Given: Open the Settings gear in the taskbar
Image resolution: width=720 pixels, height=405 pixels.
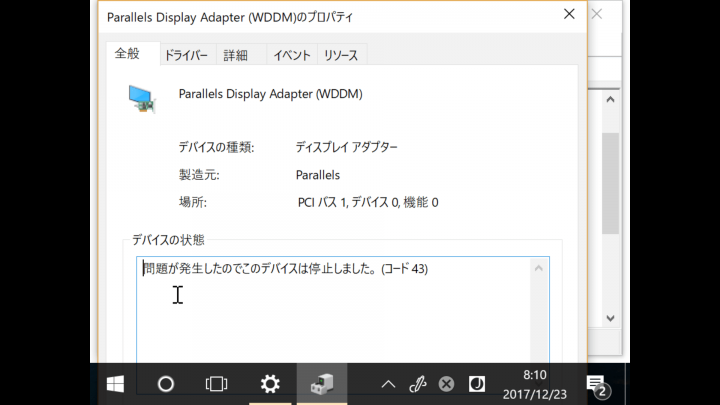Looking at the screenshot, I should [x=270, y=384].
